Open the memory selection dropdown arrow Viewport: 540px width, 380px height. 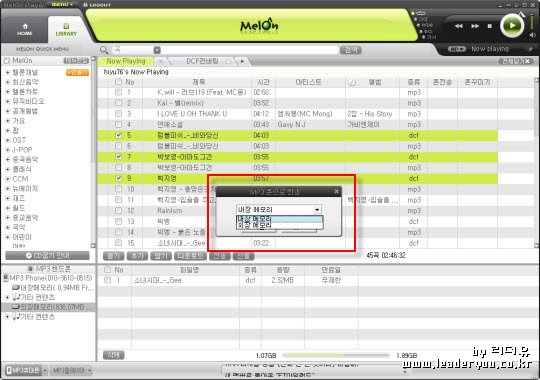pyautogui.click(x=317, y=209)
